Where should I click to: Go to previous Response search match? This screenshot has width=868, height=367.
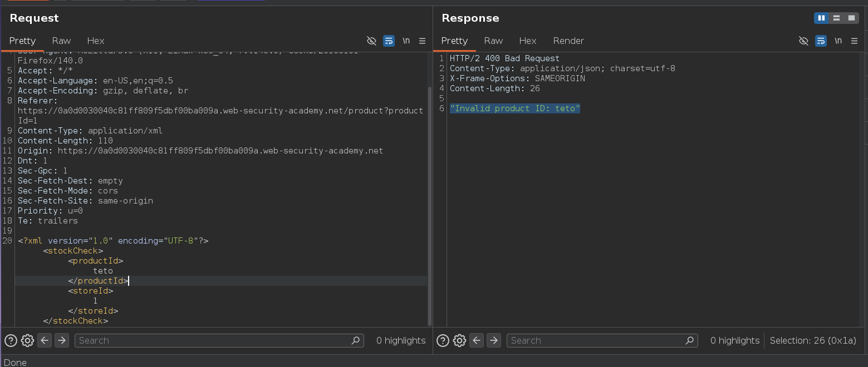[477, 340]
